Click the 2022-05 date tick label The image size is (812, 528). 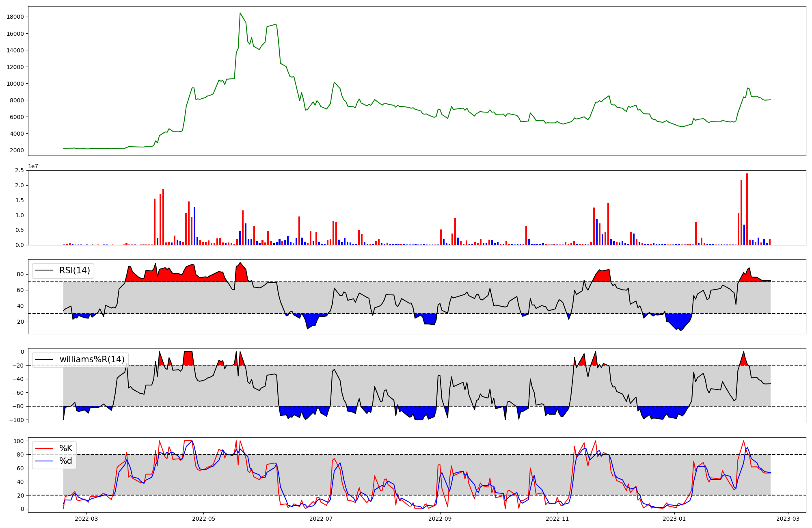click(x=203, y=519)
